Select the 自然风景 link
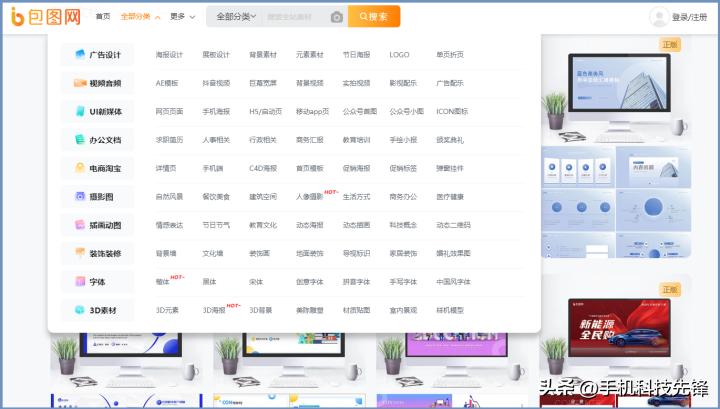Image resolution: width=720 pixels, height=409 pixels. coord(169,196)
